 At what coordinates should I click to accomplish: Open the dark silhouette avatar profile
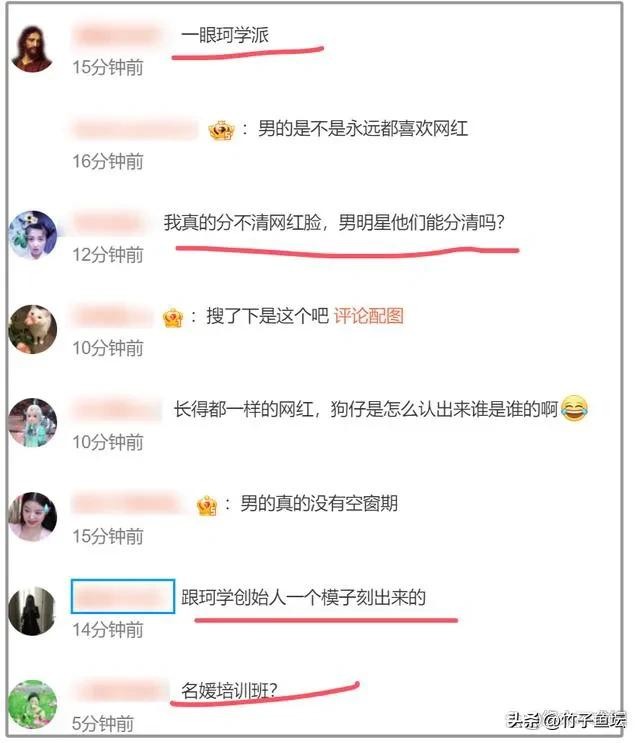tap(33, 610)
